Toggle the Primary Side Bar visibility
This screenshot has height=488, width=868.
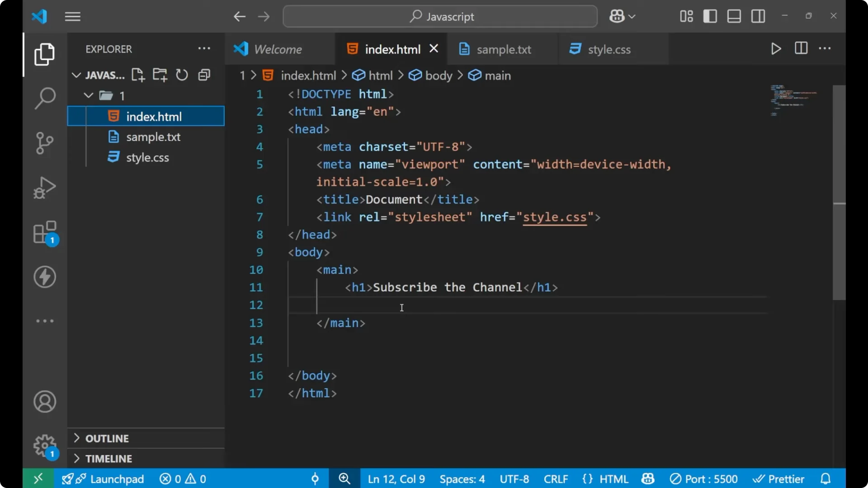tap(710, 16)
